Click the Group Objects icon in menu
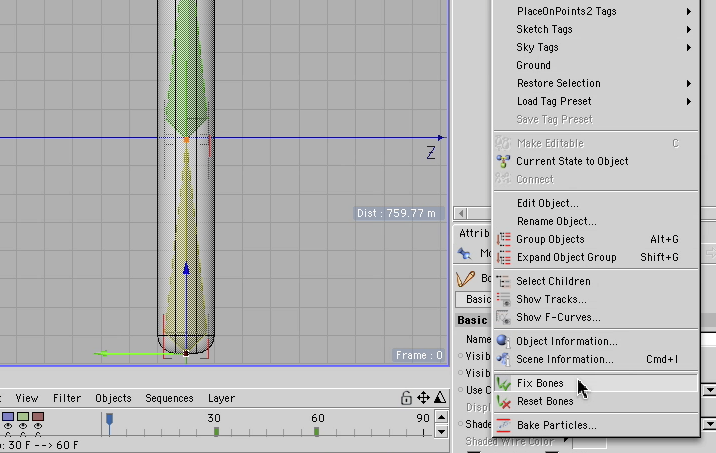 point(503,239)
